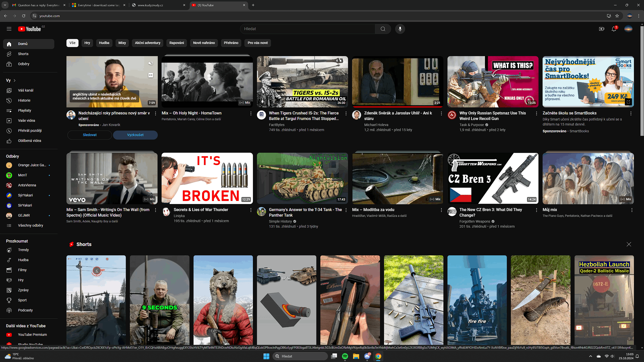Click the search magnifier button
This screenshot has height=362, width=644.
pos(383,29)
